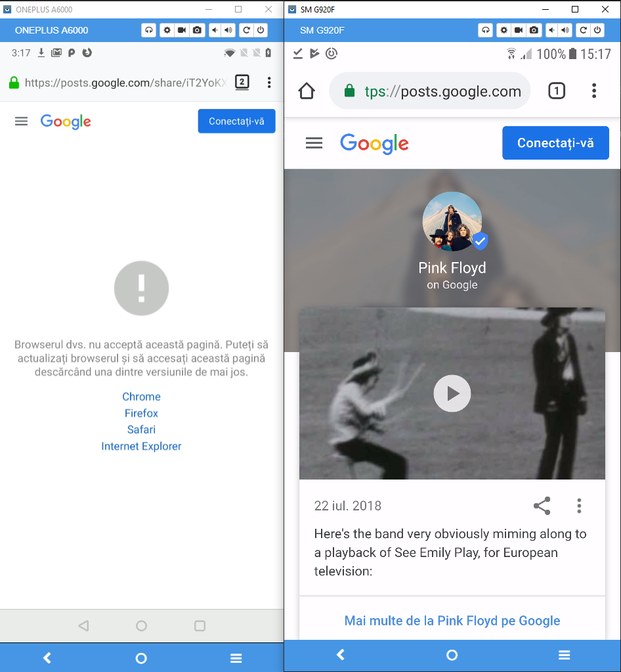
Task: Click the headset audio icon on ONEPLUS A6000 toolbar
Action: 148,30
